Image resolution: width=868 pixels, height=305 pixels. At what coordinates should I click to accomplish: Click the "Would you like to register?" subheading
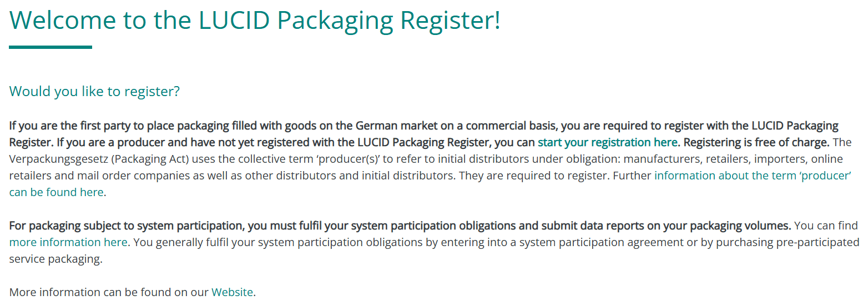tap(94, 91)
